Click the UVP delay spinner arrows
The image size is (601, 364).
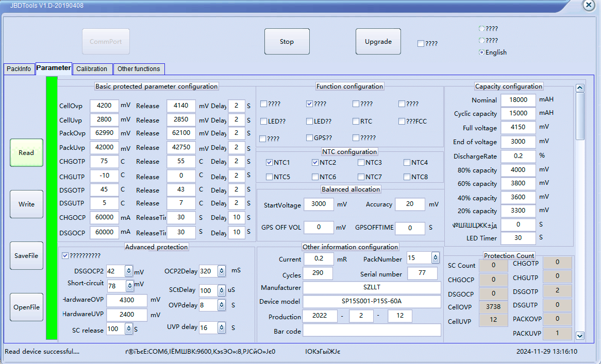[x=222, y=327]
